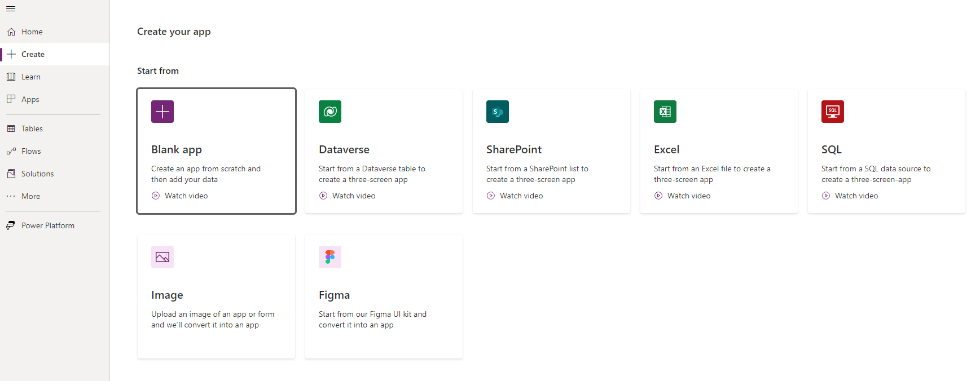Open Tables from the sidebar
This screenshot has width=980, height=381.
point(55,129)
